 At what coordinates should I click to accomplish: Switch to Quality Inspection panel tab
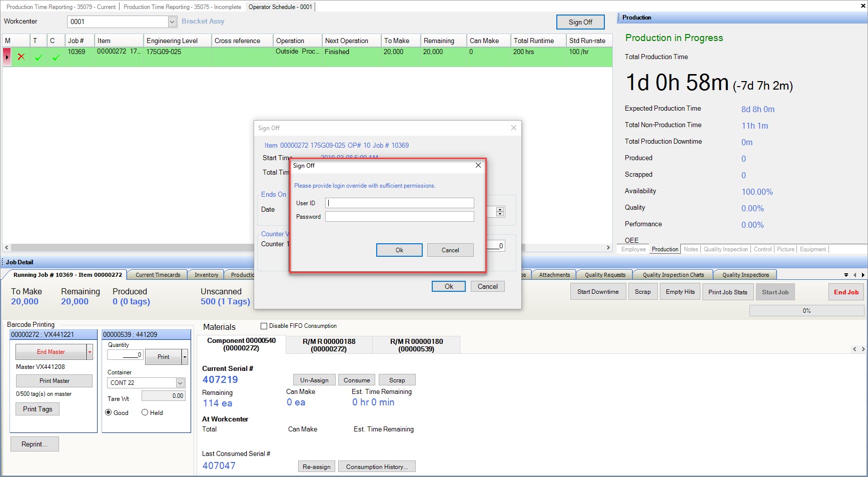pos(725,249)
